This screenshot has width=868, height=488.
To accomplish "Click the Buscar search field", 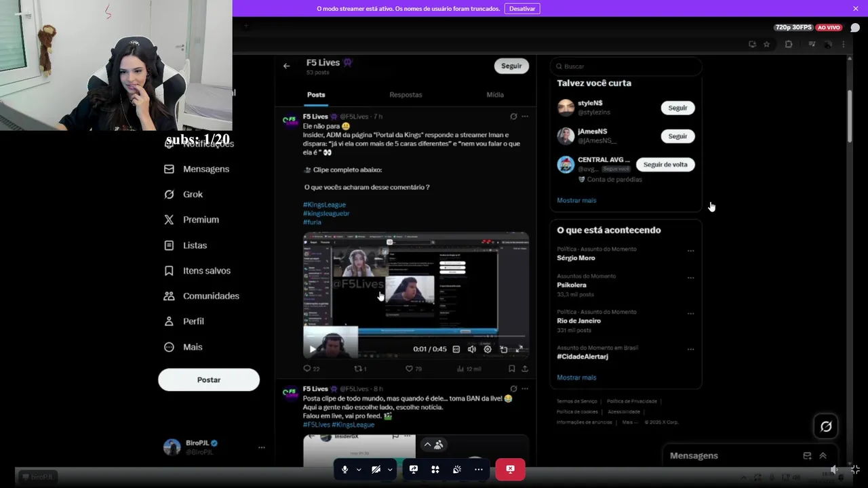I will click(x=625, y=66).
